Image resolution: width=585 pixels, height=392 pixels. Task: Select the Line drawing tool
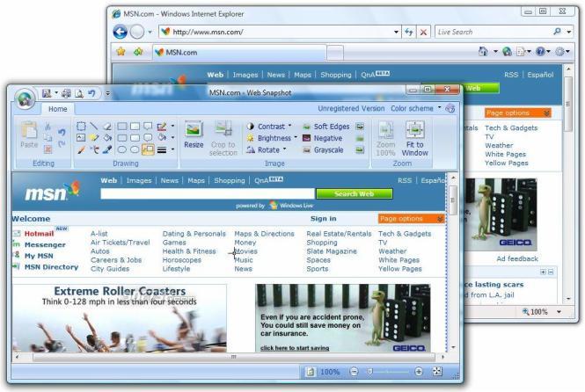coord(94,126)
